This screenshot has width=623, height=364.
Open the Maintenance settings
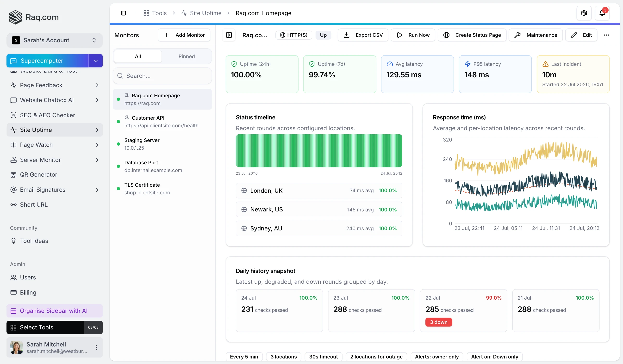point(536,35)
